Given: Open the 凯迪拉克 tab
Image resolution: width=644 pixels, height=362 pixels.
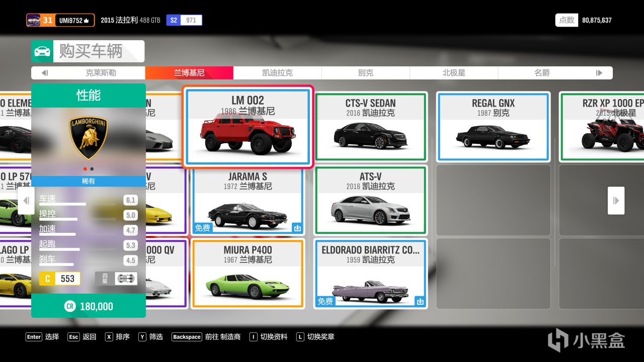Looking at the screenshot, I should [x=277, y=73].
